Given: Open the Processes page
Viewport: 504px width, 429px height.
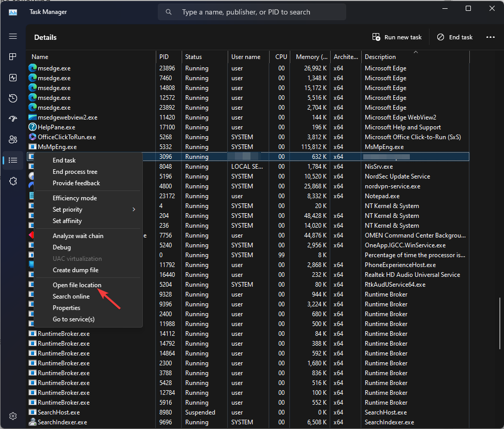Looking at the screenshot, I should (12, 57).
